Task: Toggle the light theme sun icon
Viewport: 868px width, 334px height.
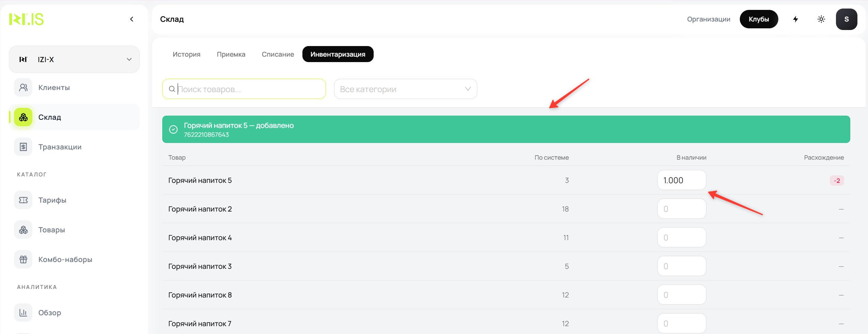Action: (821, 19)
